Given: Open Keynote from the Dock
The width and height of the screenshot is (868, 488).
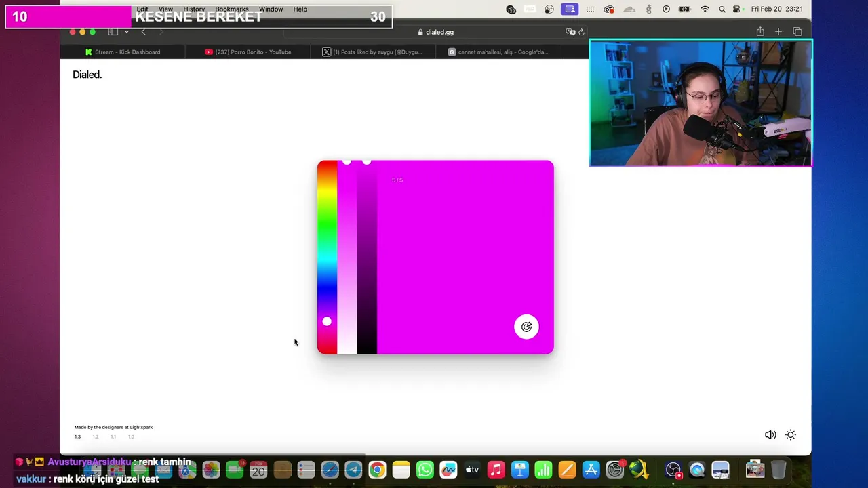Looking at the screenshot, I should pos(519,470).
